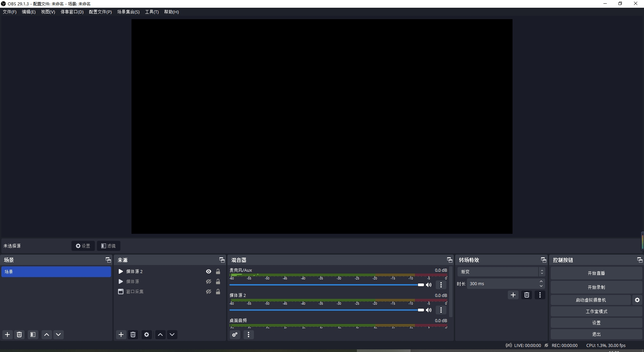Viewport: 644px width, 352px height.
Task: Open virtual camera settings gear icon
Action: pos(637,300)
